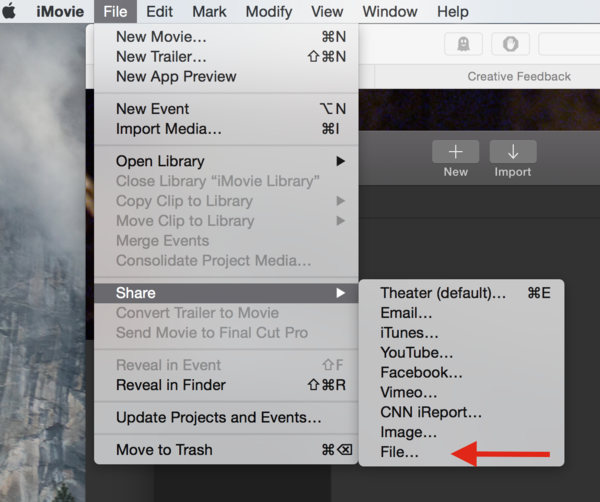Image resolution: width=600 pixels, height=502 pixels.
Task: Expand the Share submenu
Action: click(226, 293)
